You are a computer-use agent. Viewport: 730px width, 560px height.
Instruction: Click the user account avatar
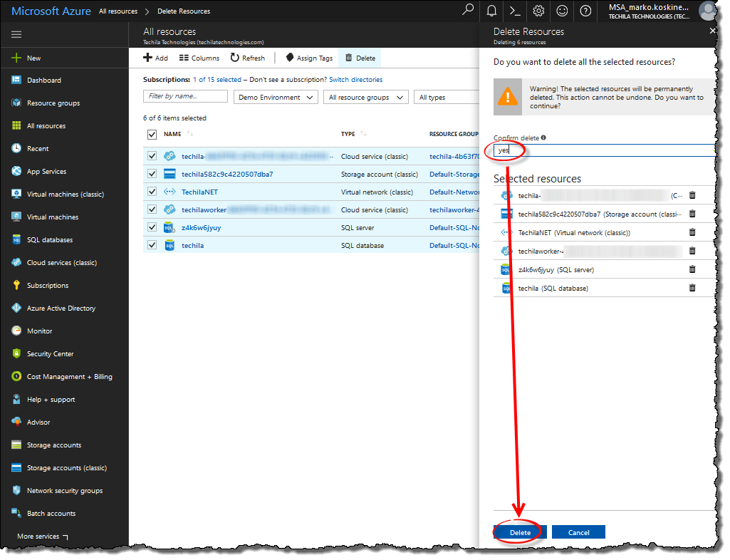[x=708, y=11]
